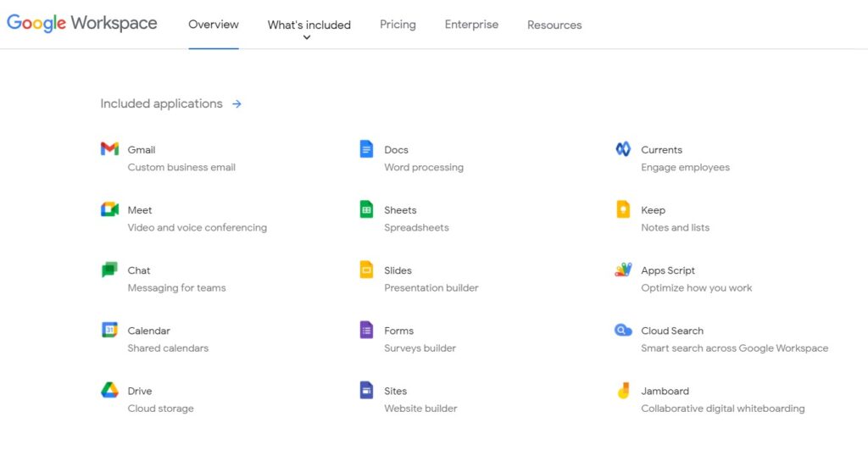
Task: Open the Docs application link
Action: [396, 149]
